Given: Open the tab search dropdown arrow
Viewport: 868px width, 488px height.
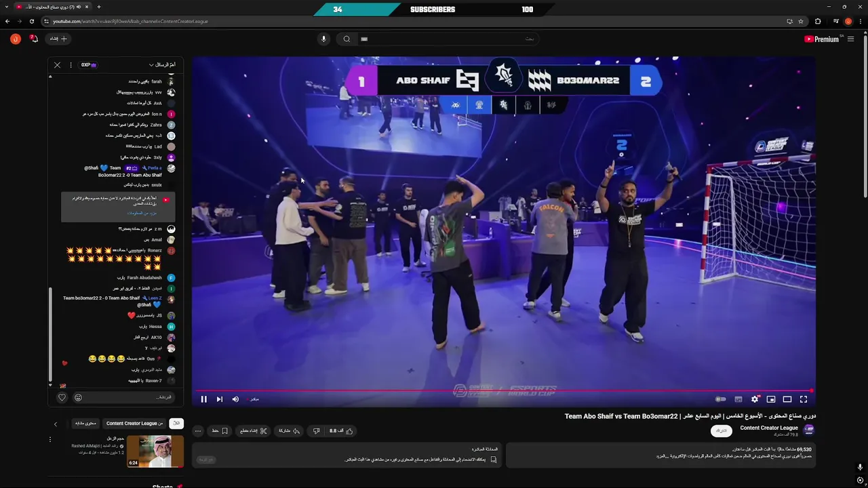Looking at the screenshot, I should click(7, 7).
